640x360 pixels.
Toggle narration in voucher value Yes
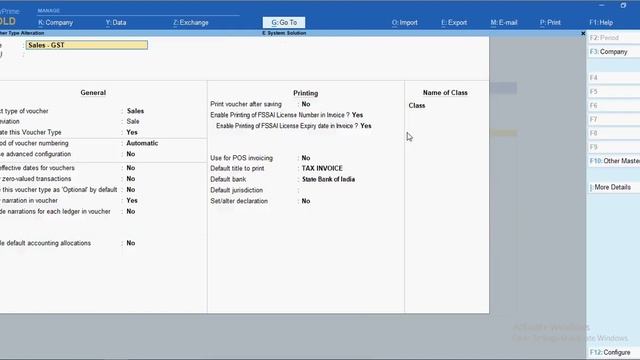pos(132,200)
